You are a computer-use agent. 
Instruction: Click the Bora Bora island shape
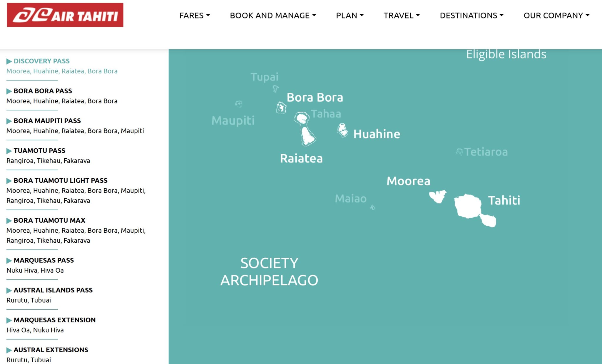tap(281, 108)
